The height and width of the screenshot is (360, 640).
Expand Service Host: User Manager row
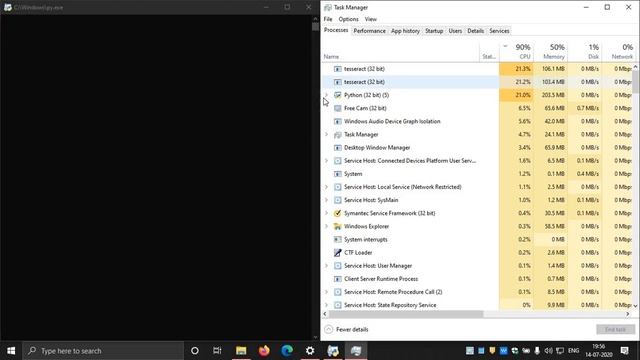click(x=326, y=266)
